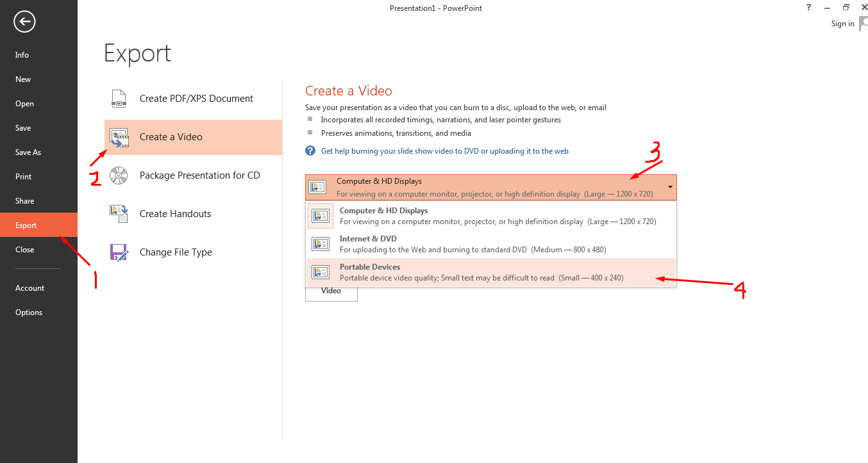Choose Save As in the sidebar
Viewport: 868px width, 463px height.
(38, 152)
